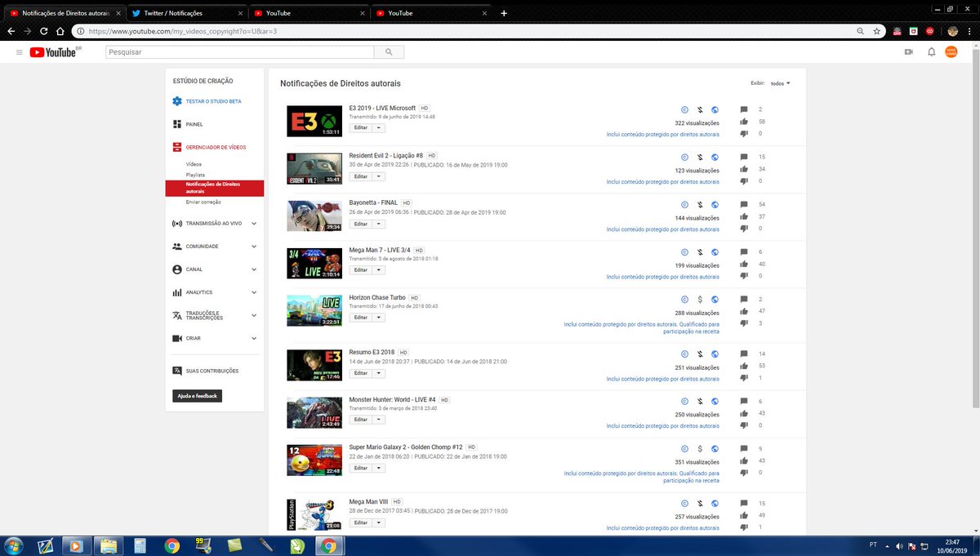The image size is (980, 556).
Task: Click the Pesquisar search field
Action: pyautogui.click(x=240, y=52)
